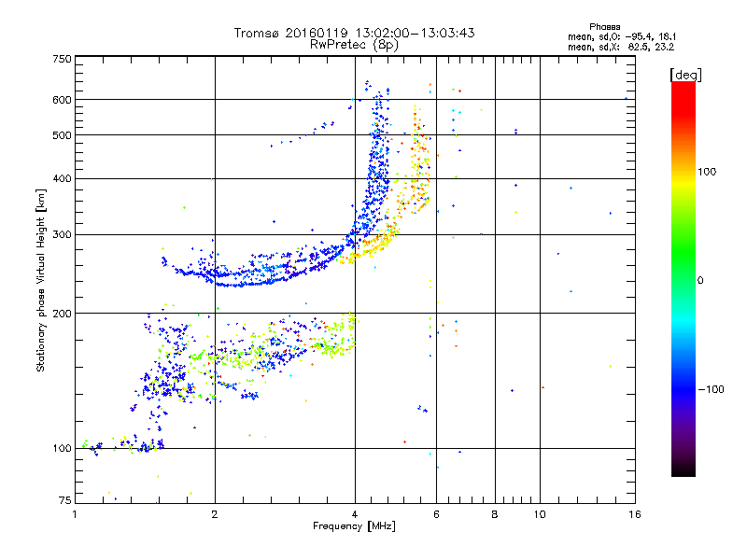Viewport: 747px width, 560px height.
Task: Pick the black bottom end of colorbar
Action: coord(683,471)
